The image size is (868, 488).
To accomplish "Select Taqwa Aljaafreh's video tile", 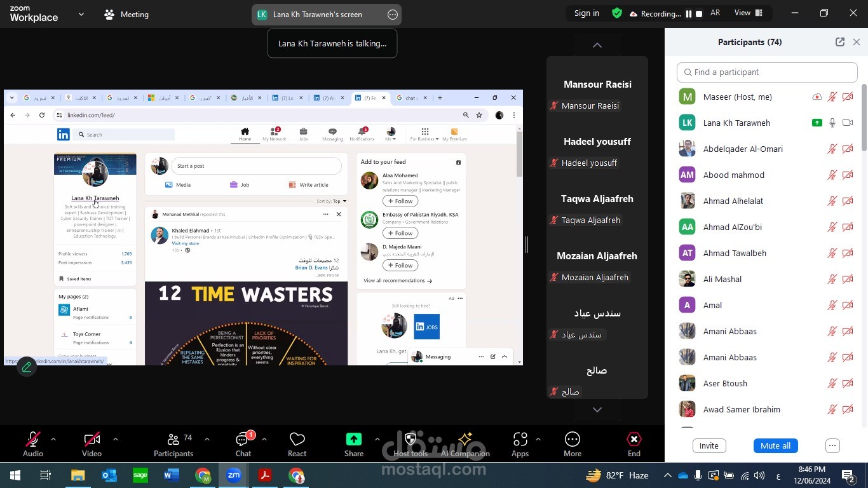I will [597, 199].
